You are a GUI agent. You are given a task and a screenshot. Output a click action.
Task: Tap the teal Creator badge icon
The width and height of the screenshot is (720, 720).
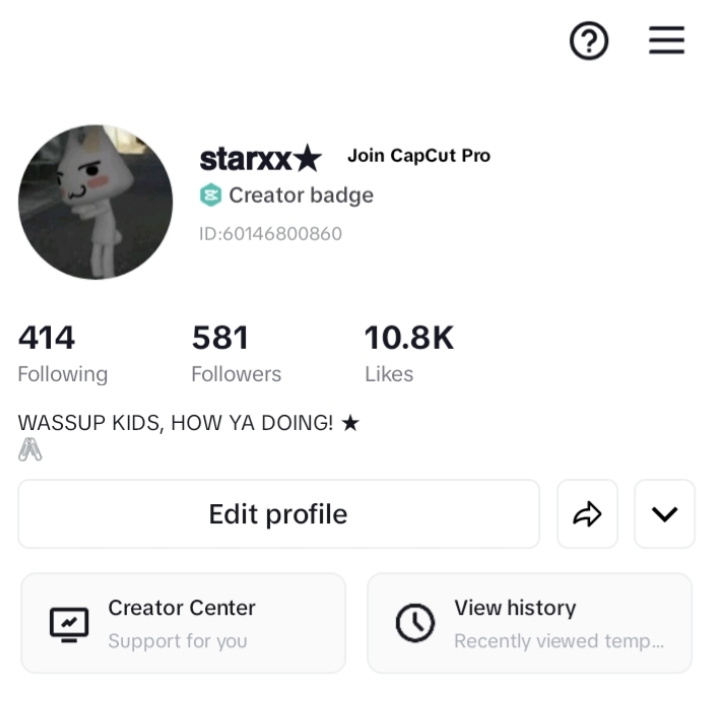211,195
